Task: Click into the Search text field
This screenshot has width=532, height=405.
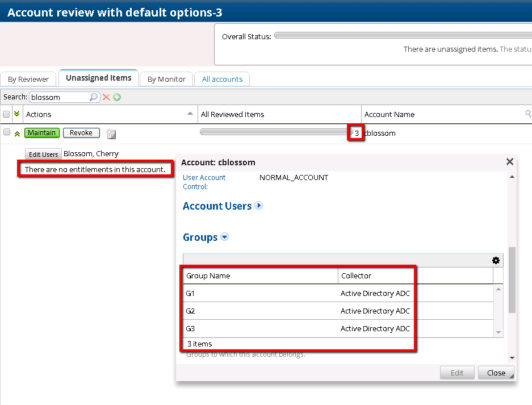Action: (x=58, y=97)
